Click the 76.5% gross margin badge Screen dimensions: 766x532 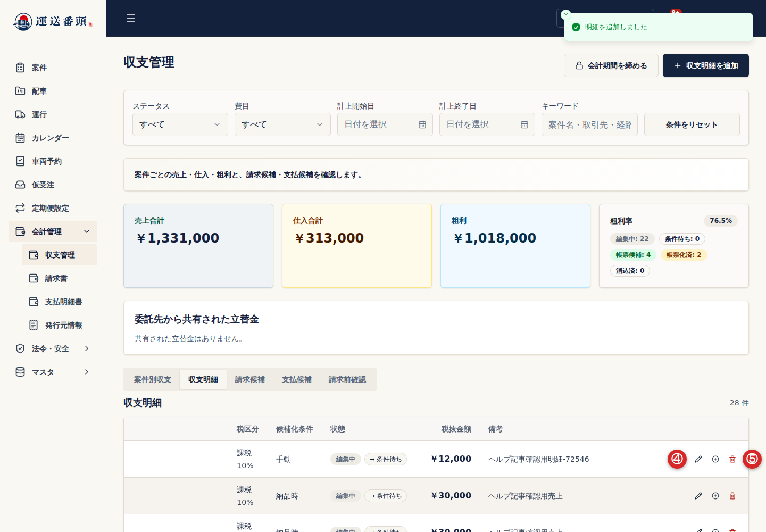tap(721, 221)
